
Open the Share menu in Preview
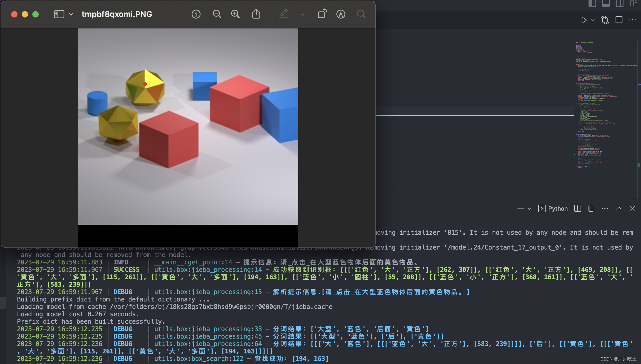tap(256, 14)
